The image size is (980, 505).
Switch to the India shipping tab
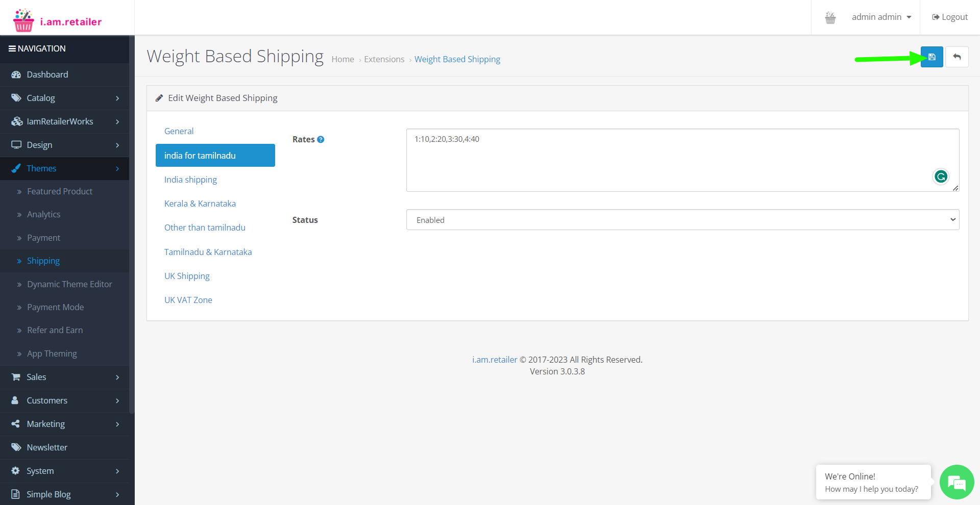215,180
